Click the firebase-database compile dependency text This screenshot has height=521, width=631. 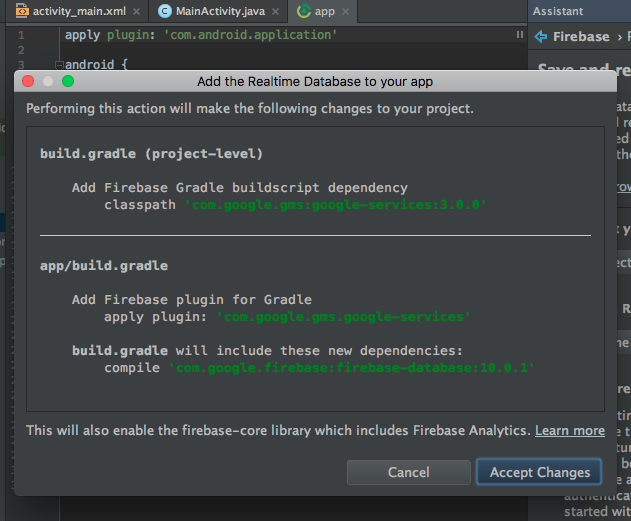(351, 368)
